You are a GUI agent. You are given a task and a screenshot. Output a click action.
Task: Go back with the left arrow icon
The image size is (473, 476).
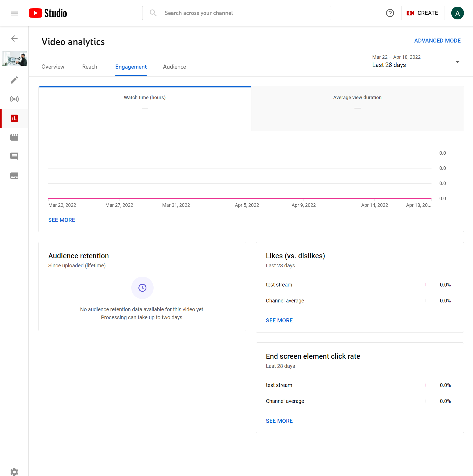(x=14, y=39)
